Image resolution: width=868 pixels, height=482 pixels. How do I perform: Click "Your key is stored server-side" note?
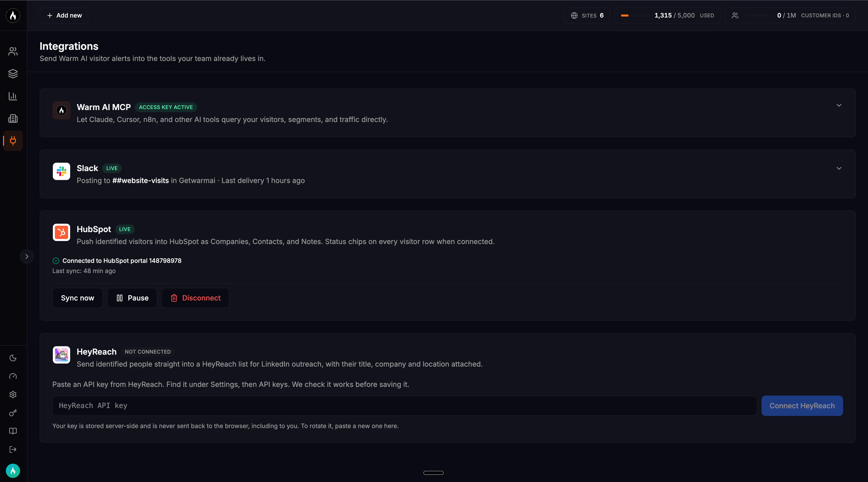coord(225,426)
